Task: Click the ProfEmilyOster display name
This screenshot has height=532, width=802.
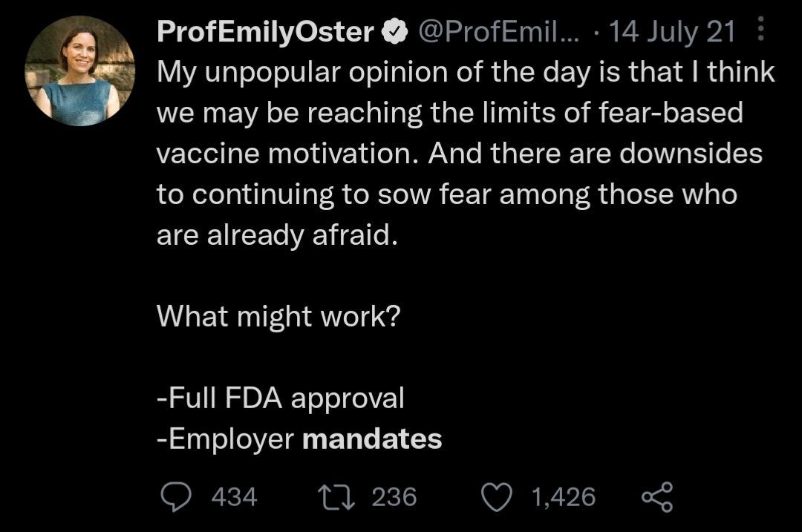Action: [266, 31]
